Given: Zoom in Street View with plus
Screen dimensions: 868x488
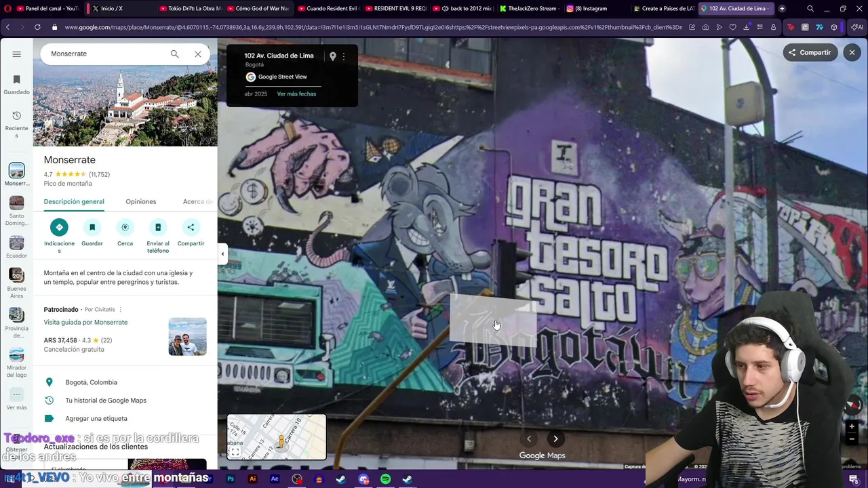Looking at the screenshot, I should click(x=852, y=427).
